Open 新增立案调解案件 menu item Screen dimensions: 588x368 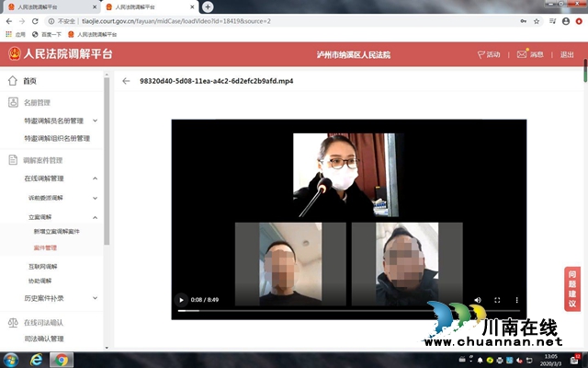coord(57,232)
